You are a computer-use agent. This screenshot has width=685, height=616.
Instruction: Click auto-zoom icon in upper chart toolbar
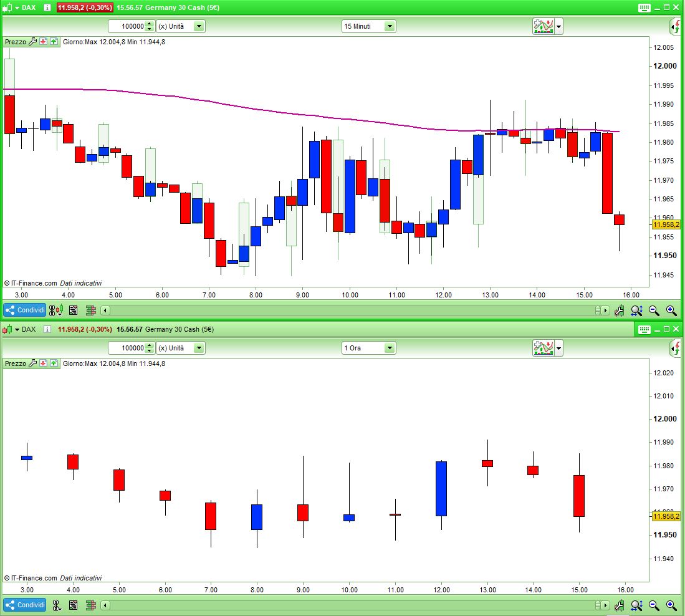click(636, 310)
